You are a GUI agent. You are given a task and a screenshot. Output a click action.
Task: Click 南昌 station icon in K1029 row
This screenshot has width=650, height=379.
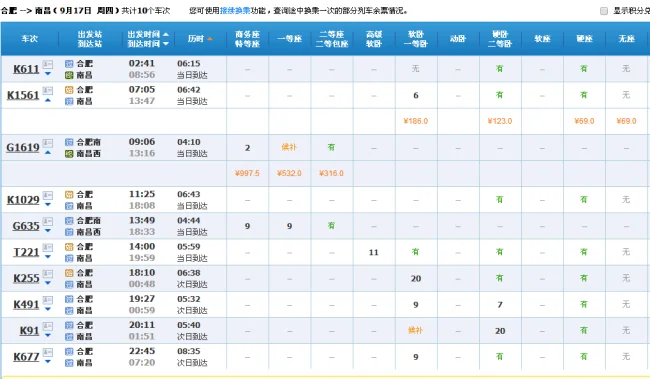click(x=69, y=206)
